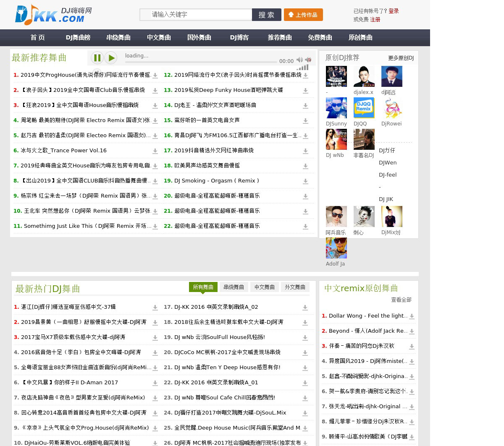Image resolution: width=504 pixels, height=446 pixels.
Task: Open the 串烧舞曲 navigation item
Action: pyautogui.click(x=118, y=37)
